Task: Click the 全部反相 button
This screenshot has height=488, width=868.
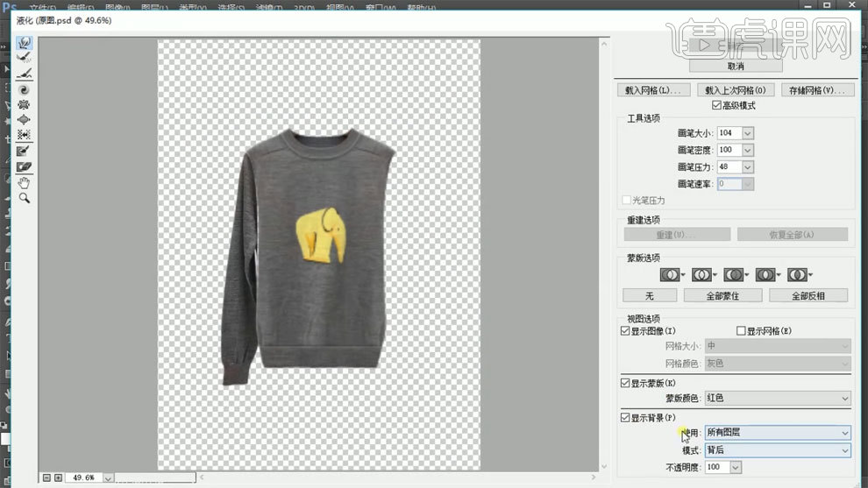Action: [x=808, y=296]
